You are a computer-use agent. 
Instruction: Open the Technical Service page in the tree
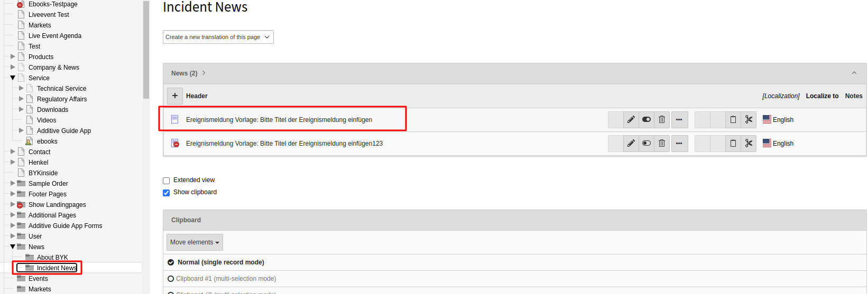point(61,89)
